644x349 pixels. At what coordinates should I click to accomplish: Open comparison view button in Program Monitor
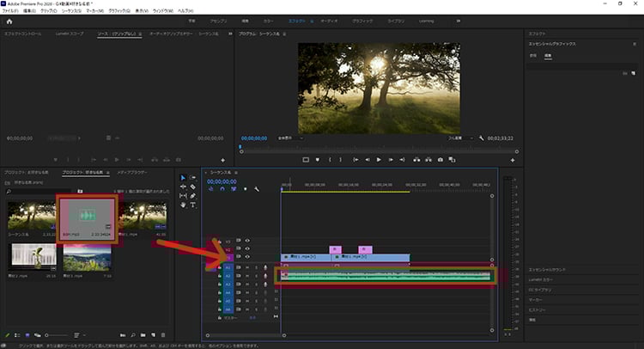coord(452,160)
